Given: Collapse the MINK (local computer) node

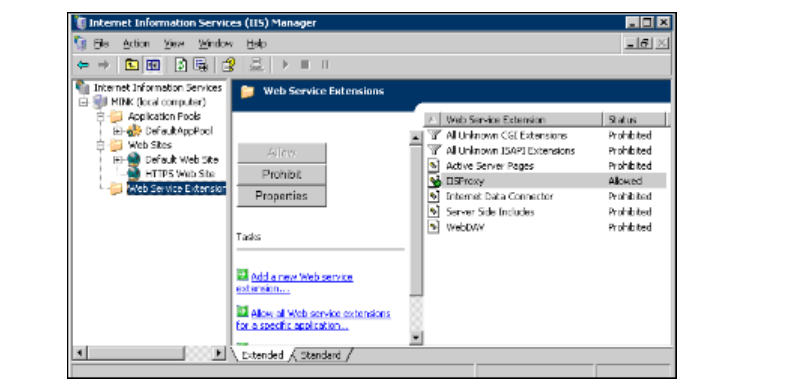Looking at the screenshot, I should [x=84, y=102].
